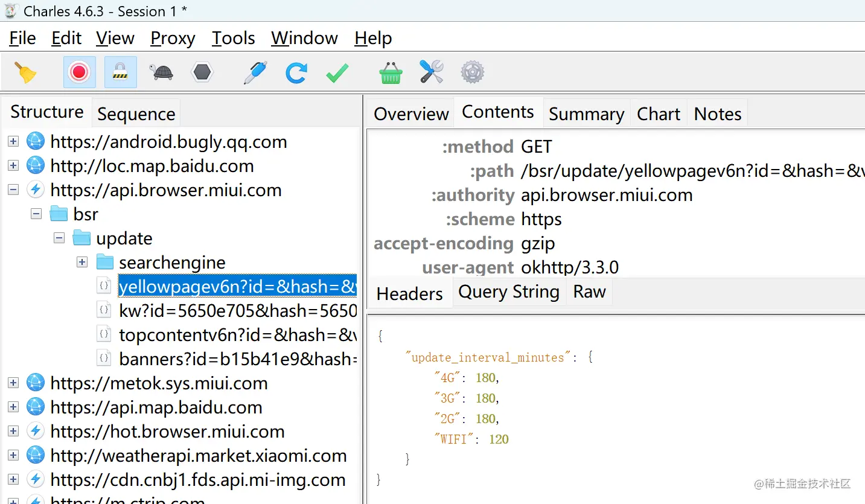Click the green checkmark Validate icon

pyautogui.click(x=337, y=72)
